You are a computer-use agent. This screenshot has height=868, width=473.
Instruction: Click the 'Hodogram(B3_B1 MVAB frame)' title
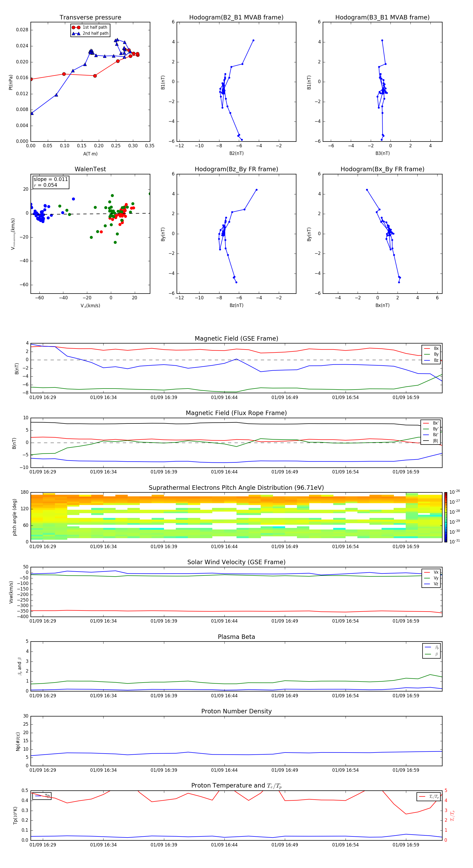382,18
